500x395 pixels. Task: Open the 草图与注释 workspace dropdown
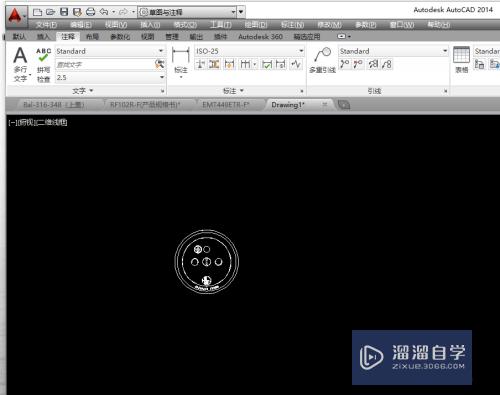coord(188,12)
